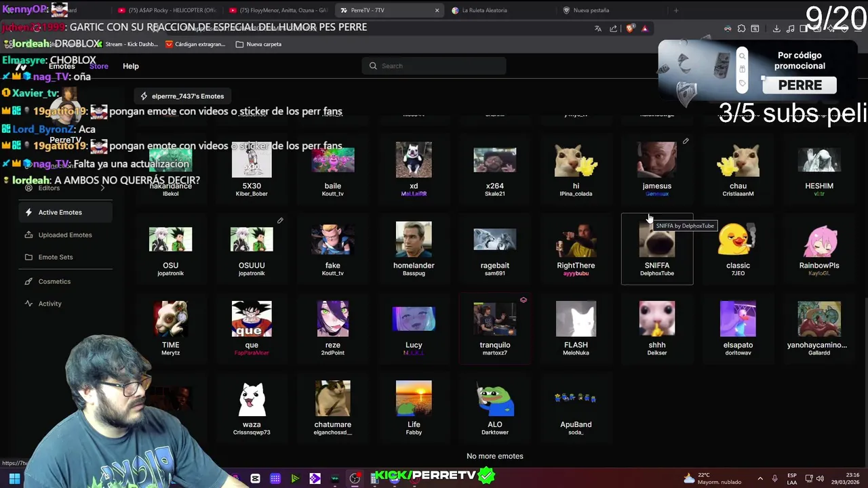Open the TIME emote

coord(170,329)
